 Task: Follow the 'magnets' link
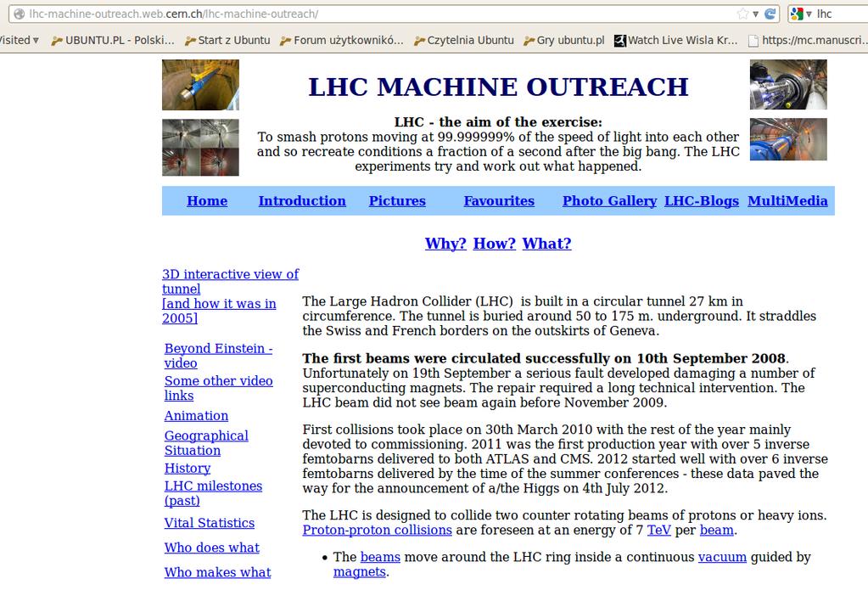[359, 571]
